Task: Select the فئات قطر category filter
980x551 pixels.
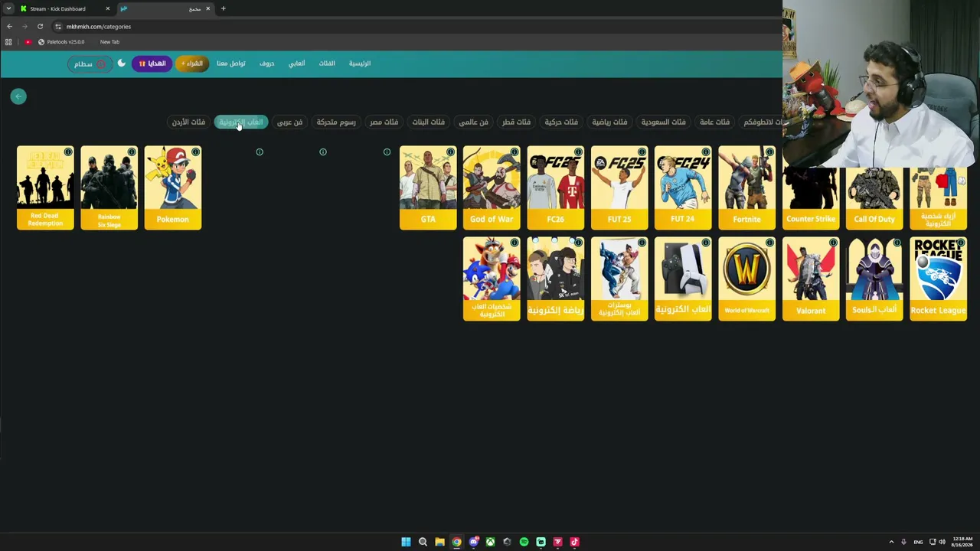Action: pos(516,122)
